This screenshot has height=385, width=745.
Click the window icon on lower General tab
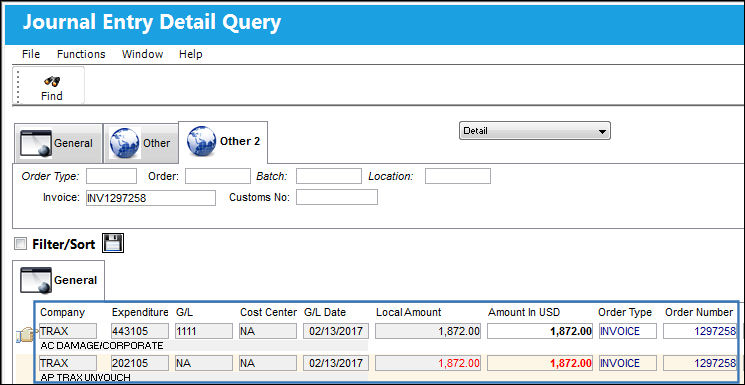36,279
